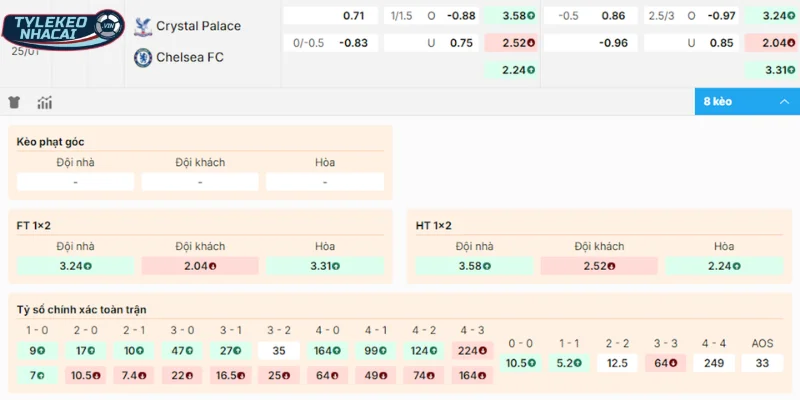
Task: Click the empty corner-kick Đội nhà odds field
Action: 76,182
